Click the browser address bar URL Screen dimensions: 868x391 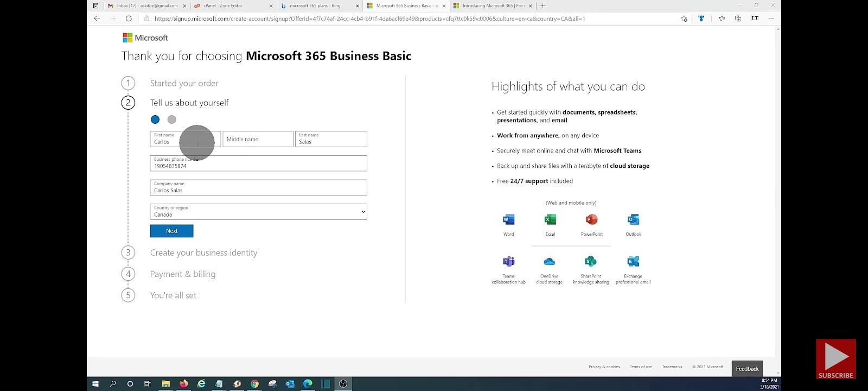(x=369, y=18)
